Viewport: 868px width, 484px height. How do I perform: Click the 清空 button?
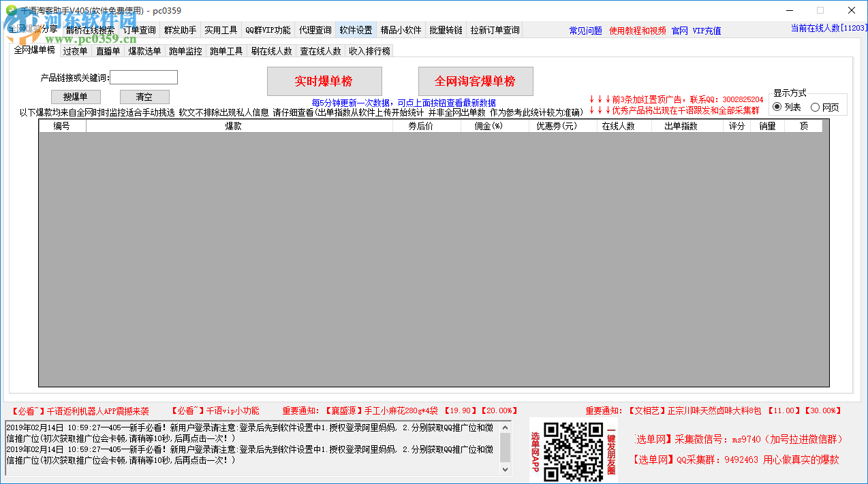point(144,97)
